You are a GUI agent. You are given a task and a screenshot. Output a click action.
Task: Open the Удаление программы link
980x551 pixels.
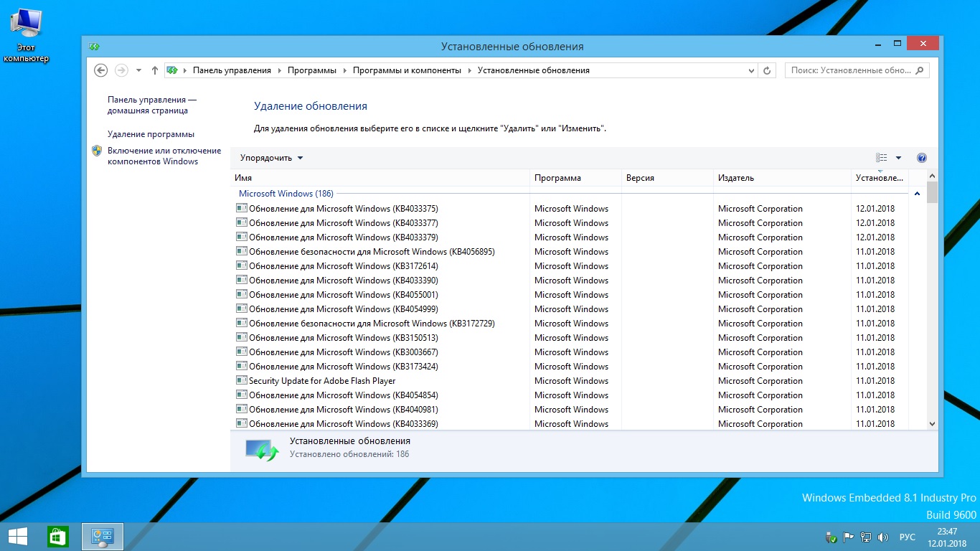tap(151, 134)
